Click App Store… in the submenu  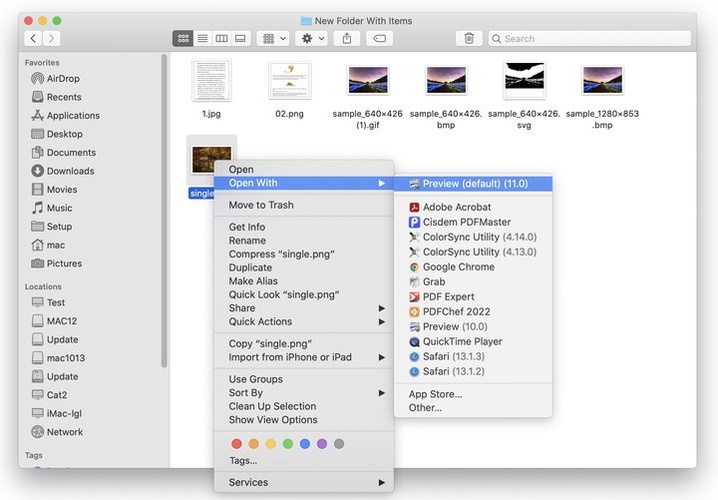[435, 394]
